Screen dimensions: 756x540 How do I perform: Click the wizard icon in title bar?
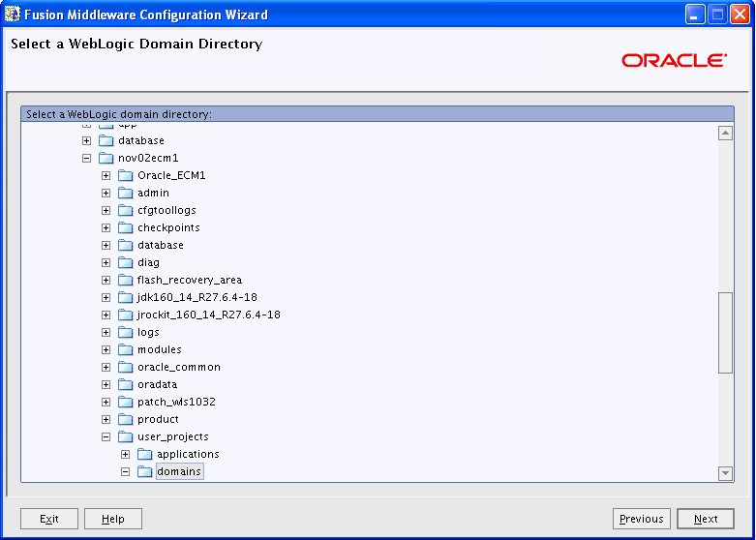coord(12,15)
